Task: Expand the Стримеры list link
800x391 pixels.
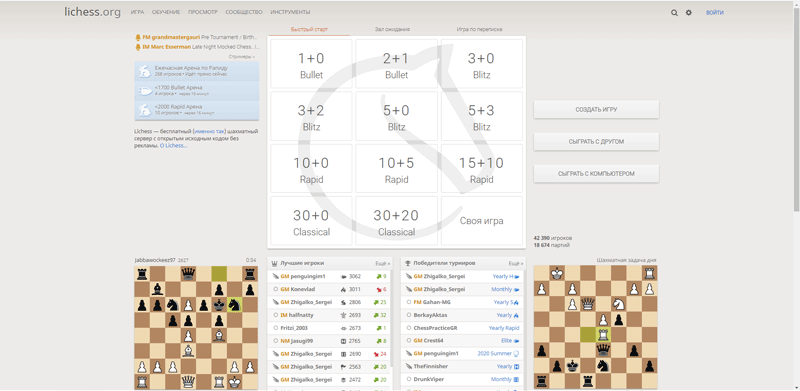Action: [242, 57]
